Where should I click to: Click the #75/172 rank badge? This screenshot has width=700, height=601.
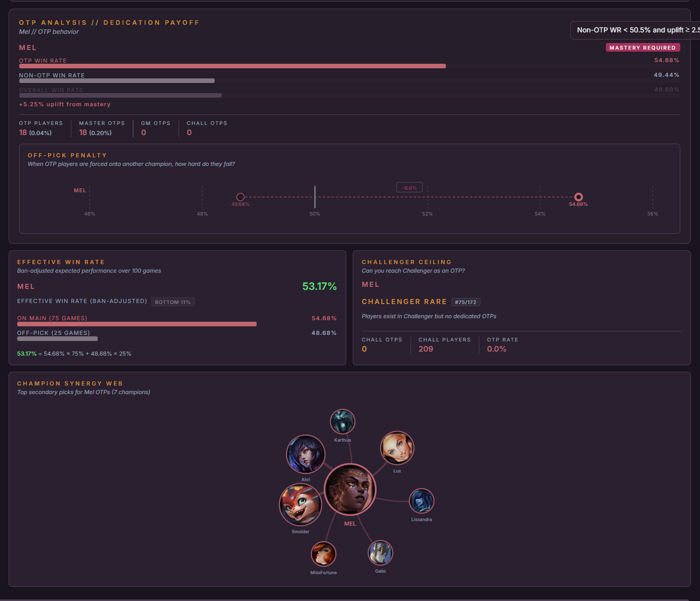[466, 302]
